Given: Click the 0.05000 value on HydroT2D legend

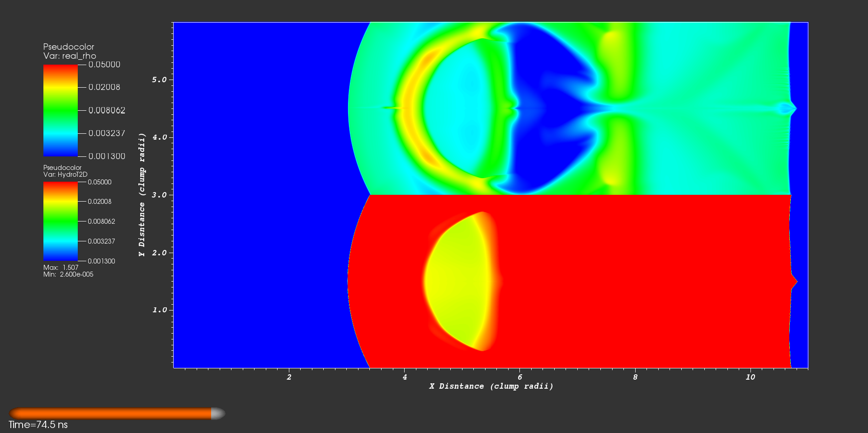Looking at the screenshot, I should tap(99, 182).
